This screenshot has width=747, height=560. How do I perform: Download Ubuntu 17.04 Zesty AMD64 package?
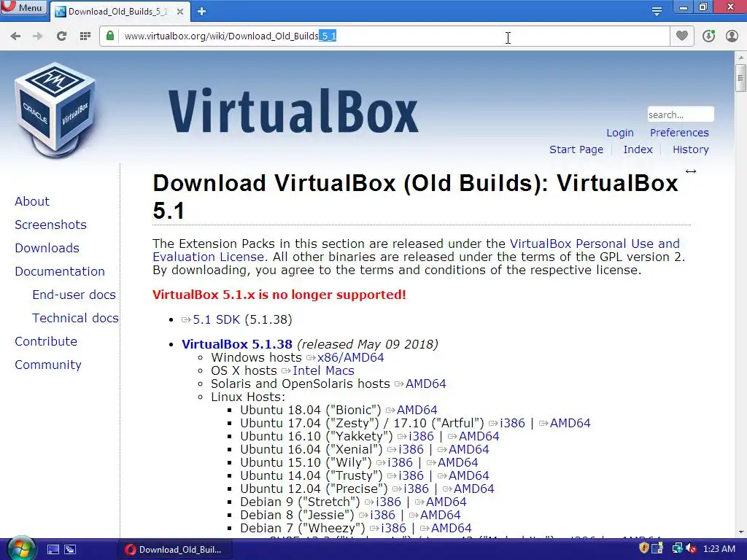pyautogui.click(x=570, y=424)
